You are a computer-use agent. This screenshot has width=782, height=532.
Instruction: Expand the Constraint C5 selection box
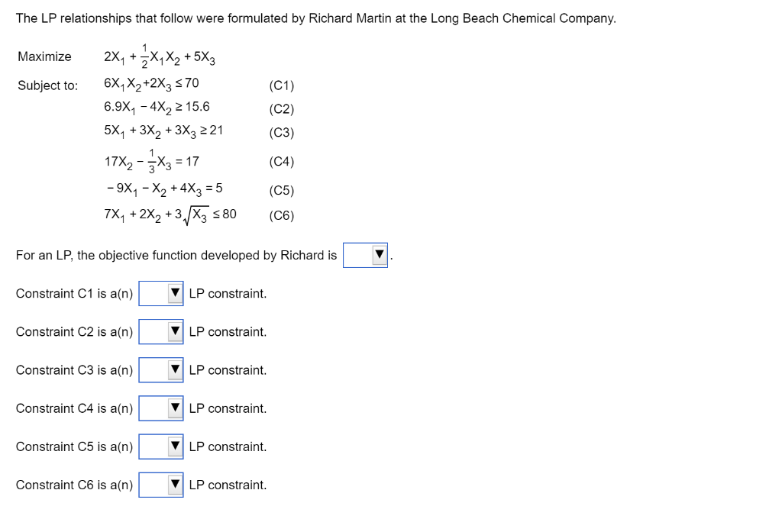coord(160,446)
